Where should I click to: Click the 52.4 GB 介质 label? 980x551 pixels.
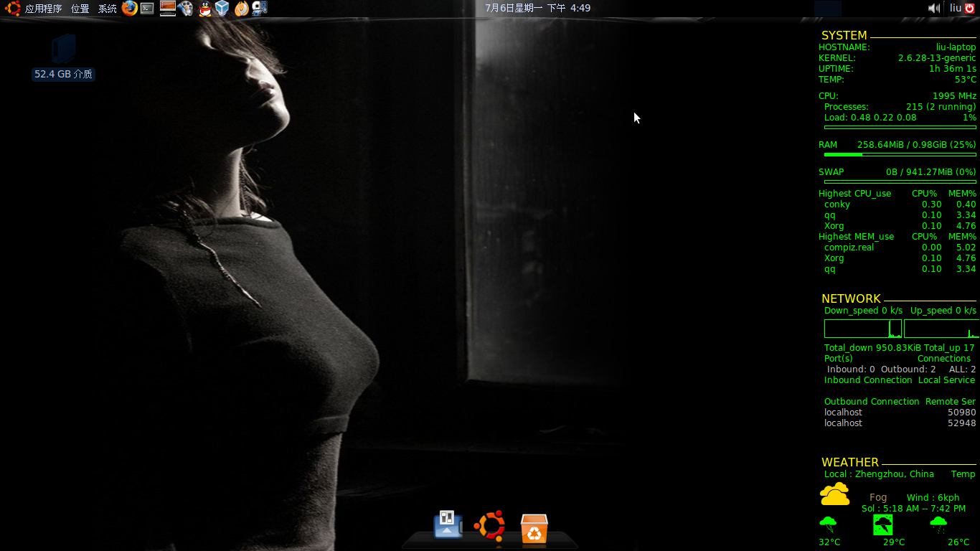point(63,74)
